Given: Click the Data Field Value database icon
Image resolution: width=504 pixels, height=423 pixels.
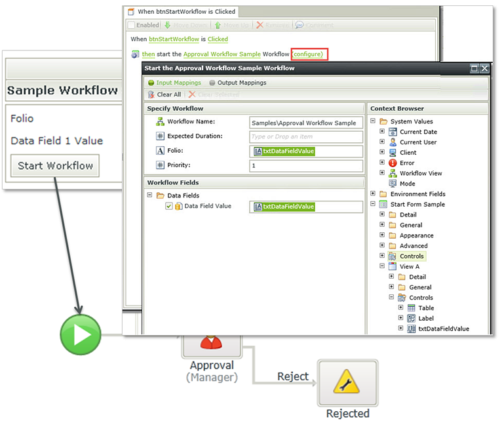Looking at the screenshot, I should coord(179,206).
